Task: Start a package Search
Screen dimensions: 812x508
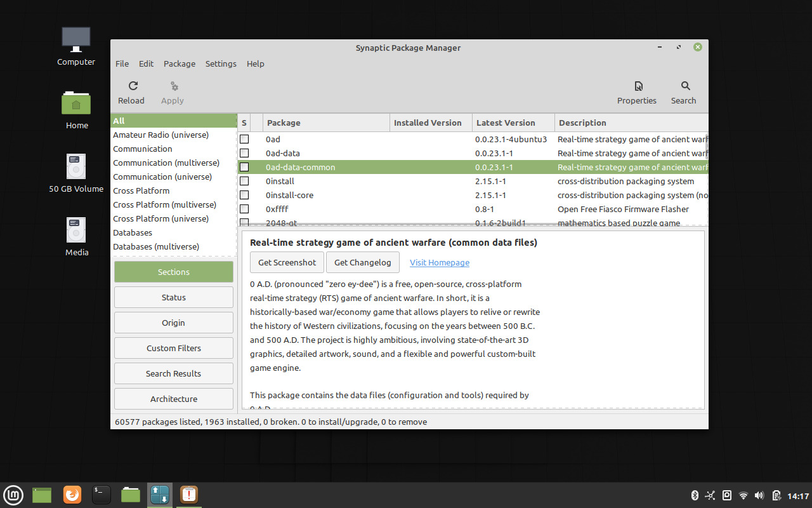Action: click(x=683, y=91)
